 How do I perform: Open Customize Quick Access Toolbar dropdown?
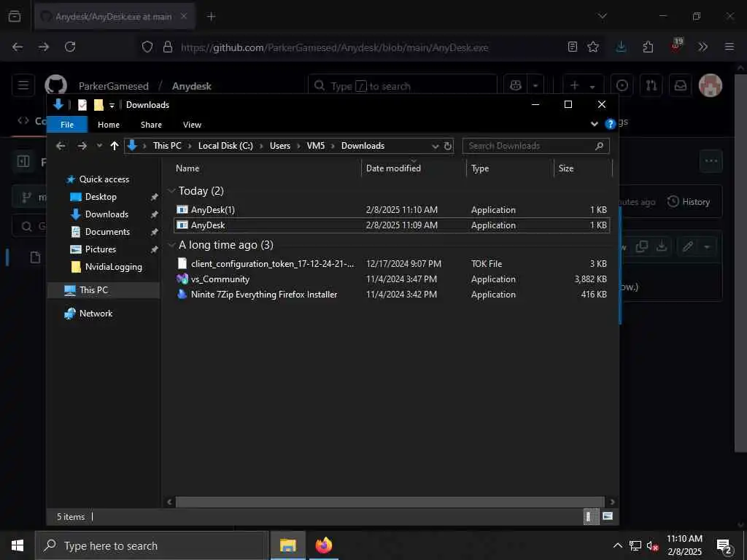112,106
